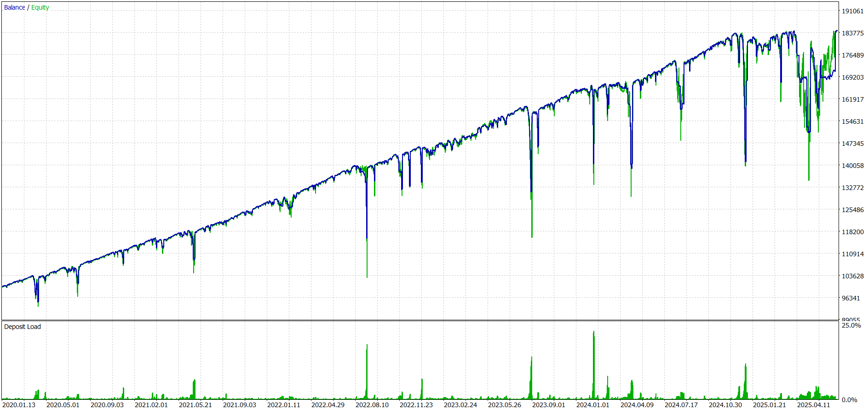
Task: Select the 154631 value axis label
Action: 852,121
